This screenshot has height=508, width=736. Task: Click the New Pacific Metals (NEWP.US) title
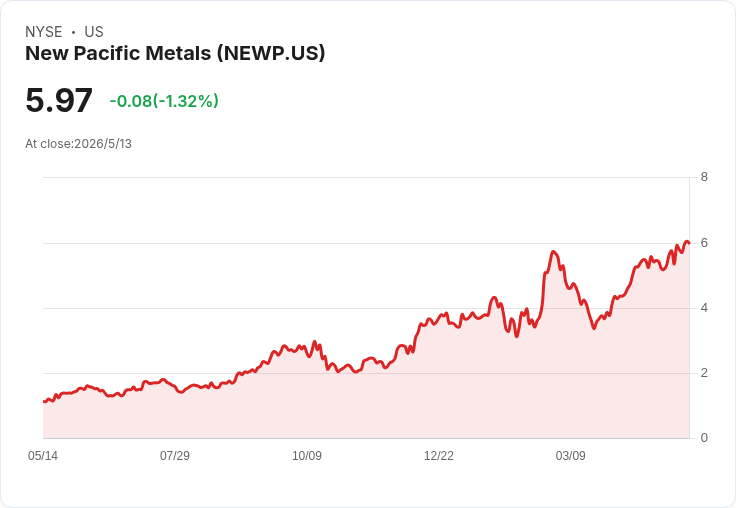(175, 53)
